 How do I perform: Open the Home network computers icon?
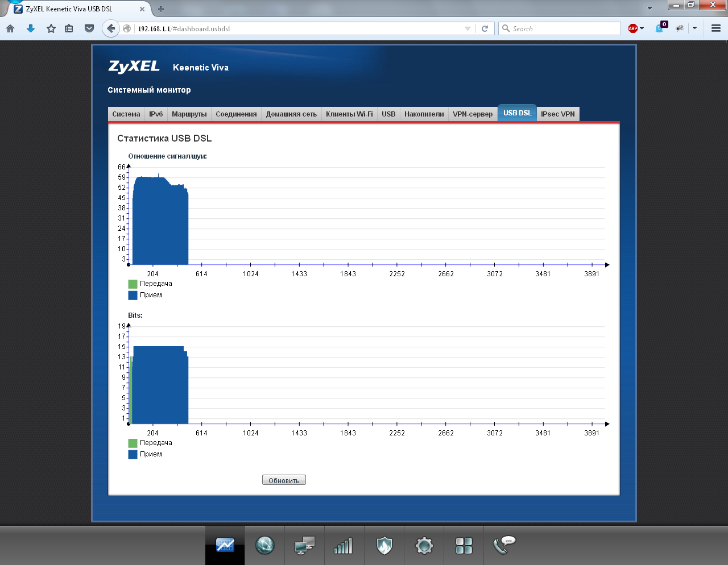pos(305,545)
